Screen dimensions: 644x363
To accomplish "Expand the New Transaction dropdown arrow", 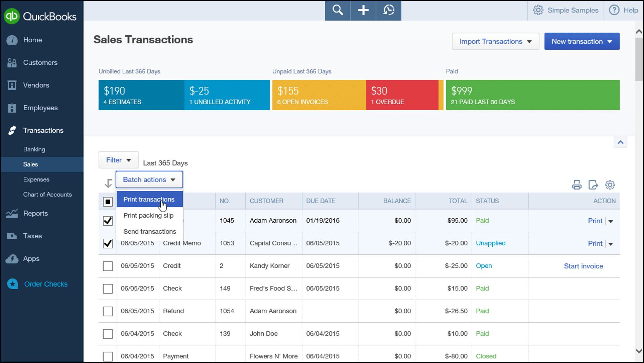I will tap(612, 41).
